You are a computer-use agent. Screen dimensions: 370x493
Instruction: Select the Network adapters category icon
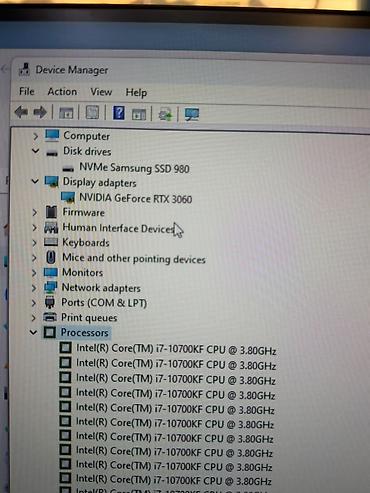point(51,287)
